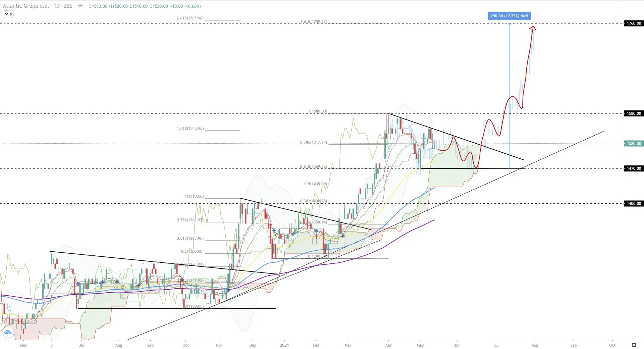Select the 0.786(1362.92) Fibonacci label
This screenshot has height=349, width=644.
pos(190,220)
